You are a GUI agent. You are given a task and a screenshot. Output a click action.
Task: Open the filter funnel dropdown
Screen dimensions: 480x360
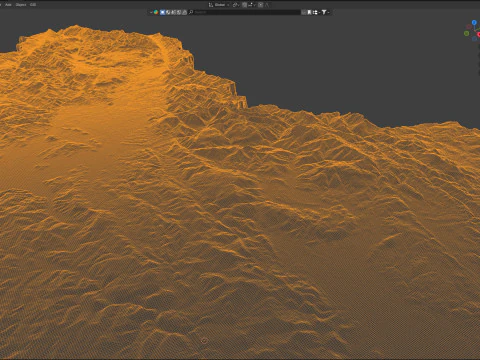tap(325, 12)
